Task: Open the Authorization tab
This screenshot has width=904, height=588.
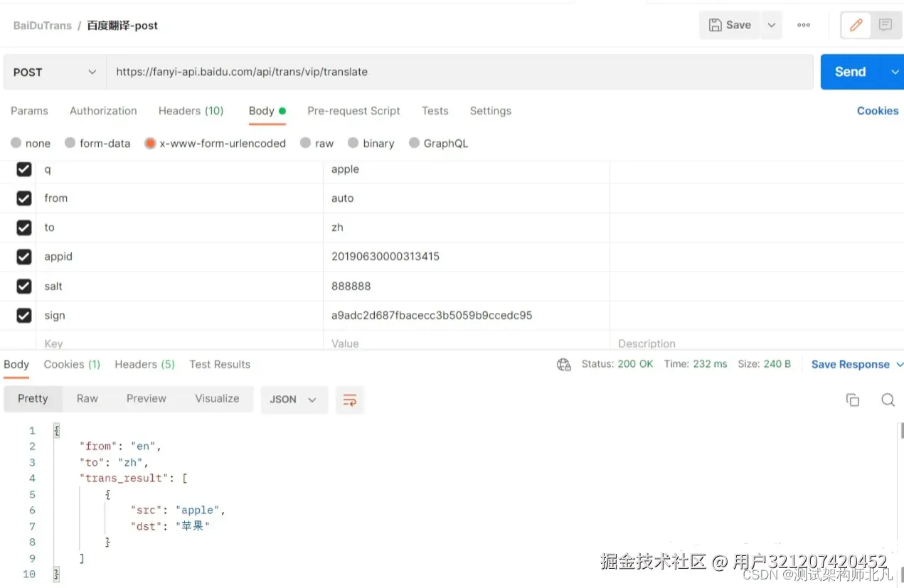Action: click(x=103, y=111)
